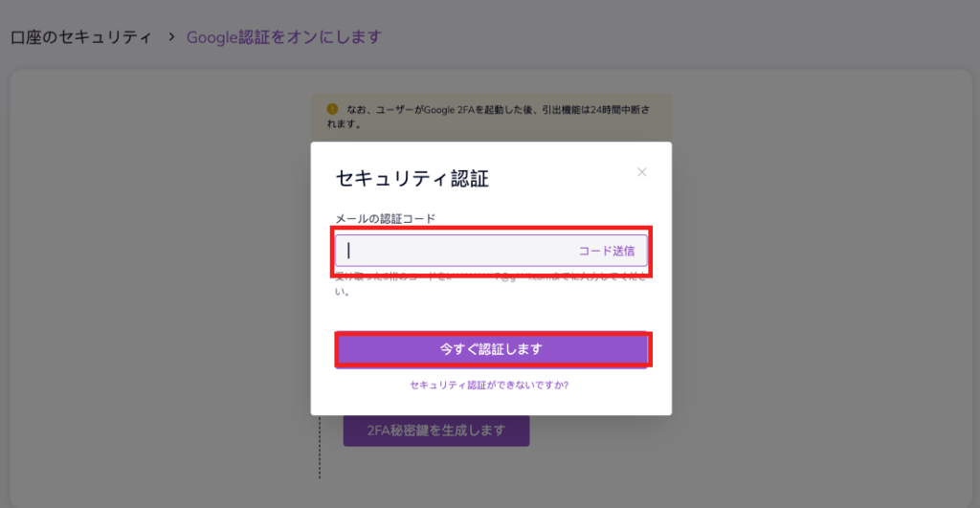Click the blinking text cursor in code field
980x508 pixels.
[348, 251]
